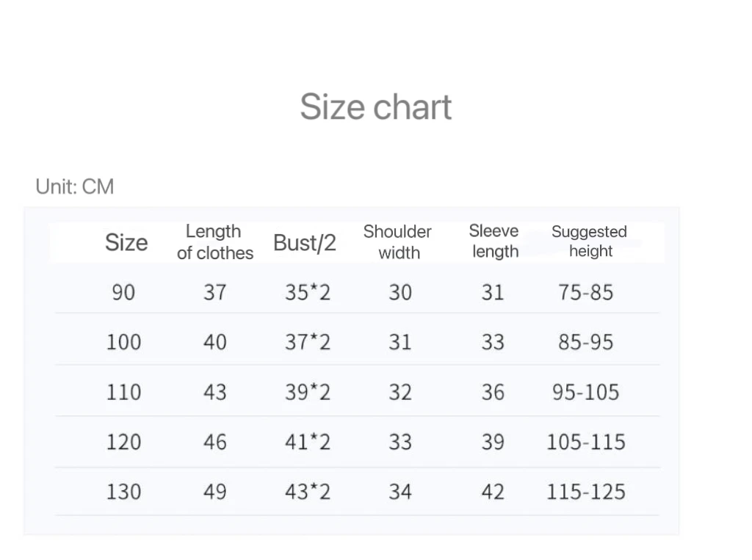Viewport: 752px width, 560px height.
Task: Click the Size chart title
Action: tap(375, 107)
